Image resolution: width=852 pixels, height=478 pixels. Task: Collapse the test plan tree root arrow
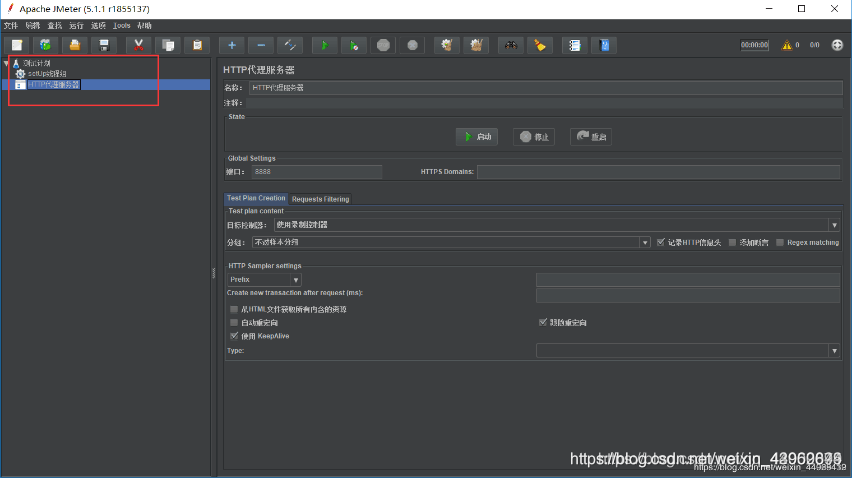7,63
